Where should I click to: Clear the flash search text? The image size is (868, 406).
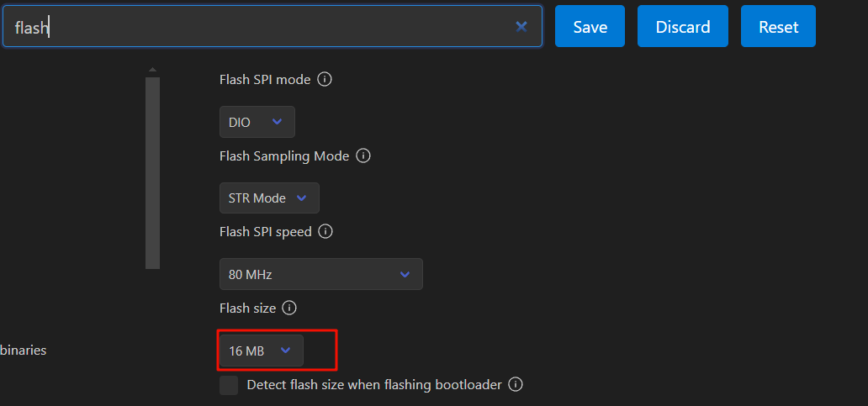(521, 27)
